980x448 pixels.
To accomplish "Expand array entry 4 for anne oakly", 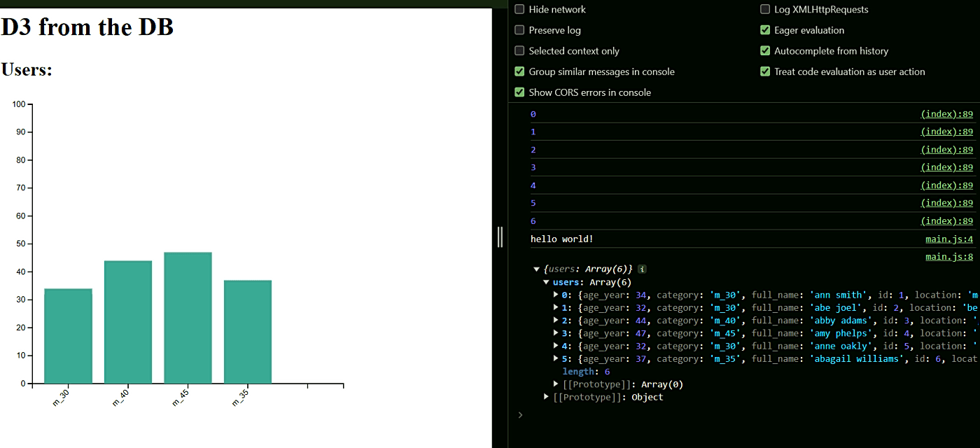I will tap(556, 346).
